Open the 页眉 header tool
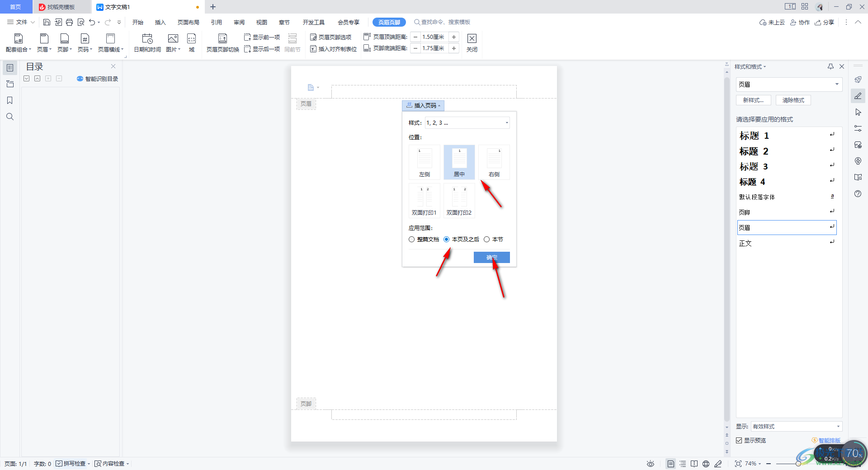Viewport: 868px width, 470px height. (x=44, y=43)
